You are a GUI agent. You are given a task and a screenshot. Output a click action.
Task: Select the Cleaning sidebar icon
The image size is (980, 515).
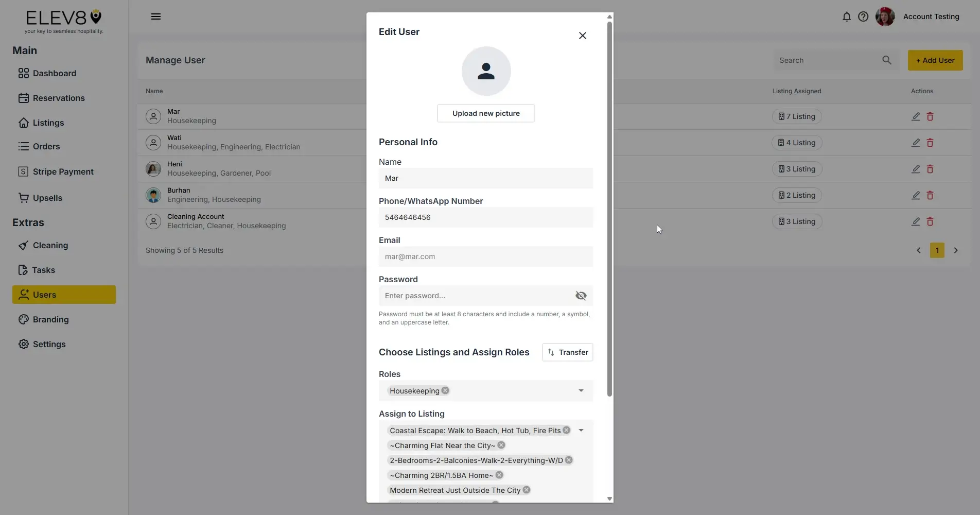(24, 245)
